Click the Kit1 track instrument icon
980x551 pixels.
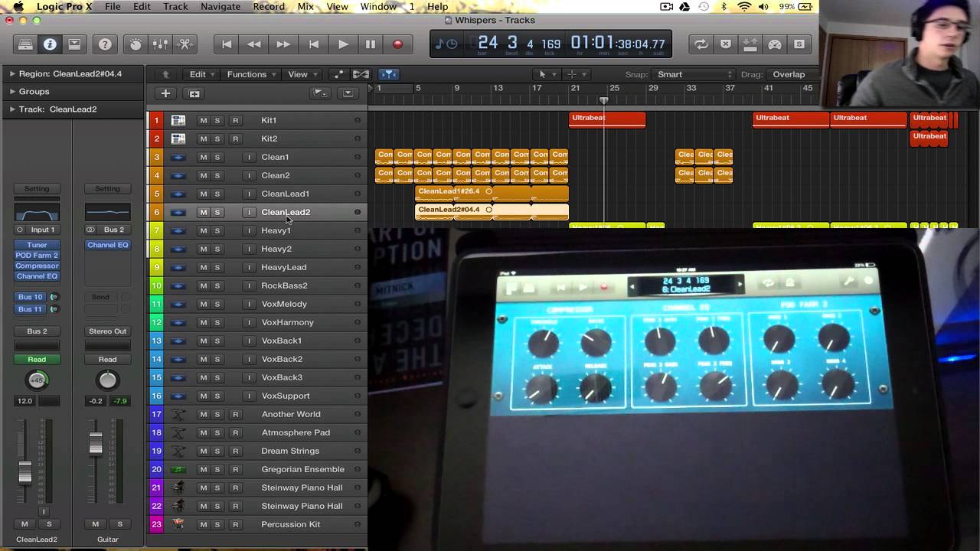(178, 120)
